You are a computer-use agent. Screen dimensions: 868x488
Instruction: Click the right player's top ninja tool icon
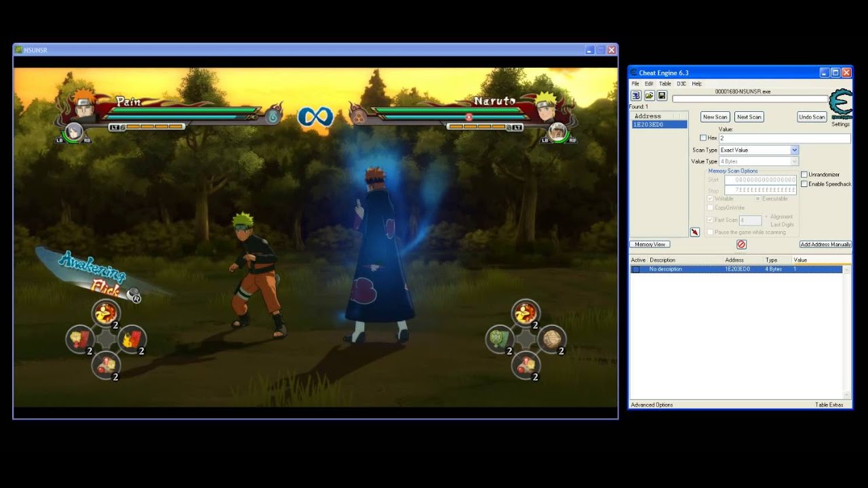[x=526, y=313]
